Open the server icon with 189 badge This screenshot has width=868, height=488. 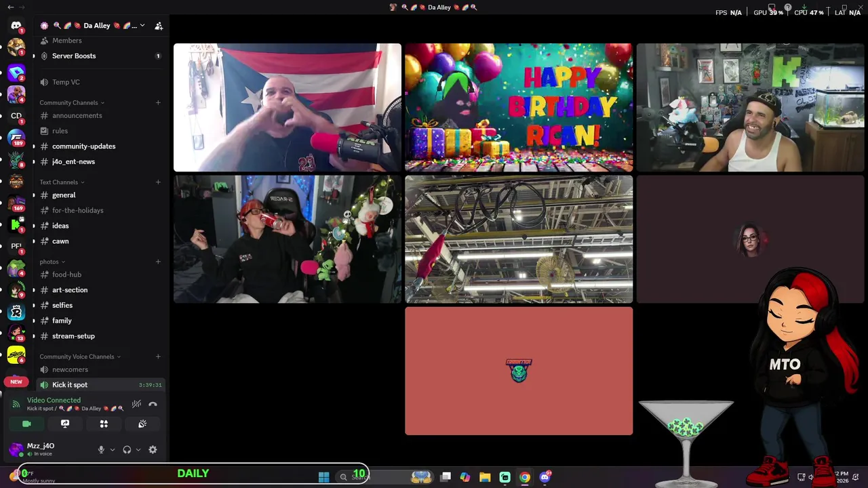pos(16,138)
